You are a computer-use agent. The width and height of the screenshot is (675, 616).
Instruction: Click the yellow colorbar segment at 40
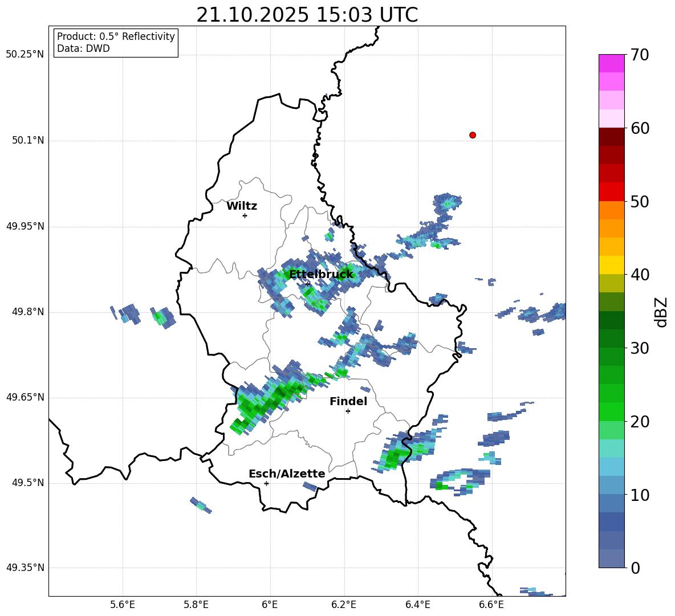tap(611, 265)
